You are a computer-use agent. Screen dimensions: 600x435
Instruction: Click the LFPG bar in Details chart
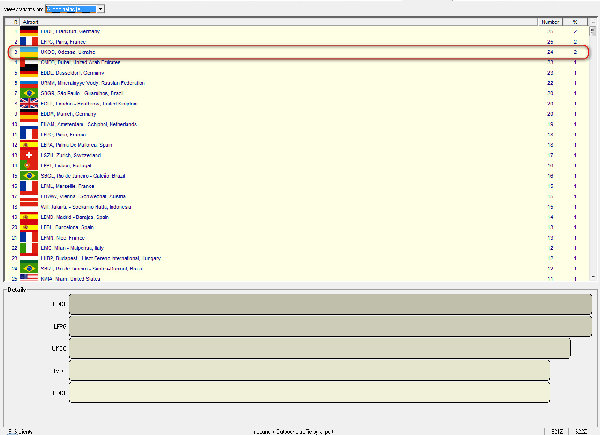[x=331, y=326]
